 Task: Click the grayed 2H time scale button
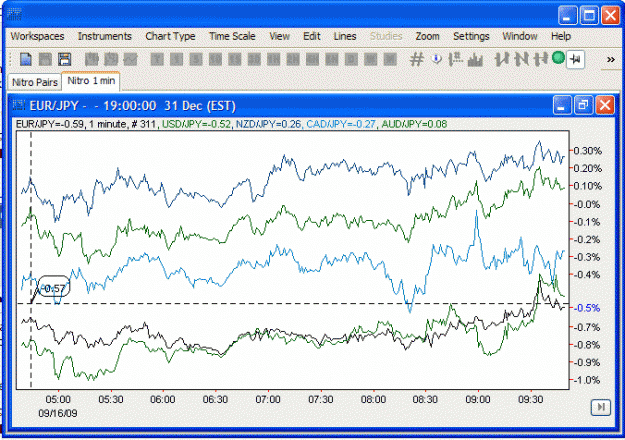pyautogui.click(x=293, y=59)
